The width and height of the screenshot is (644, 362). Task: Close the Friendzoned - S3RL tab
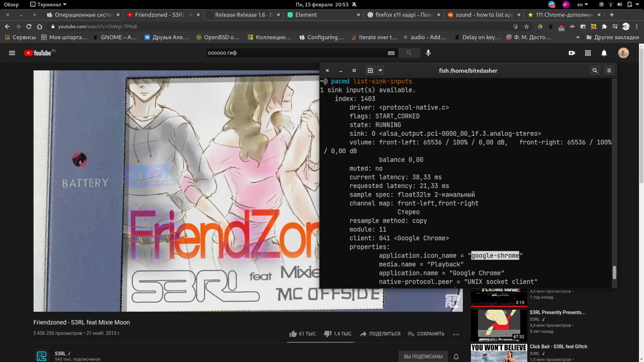[198, 15]
